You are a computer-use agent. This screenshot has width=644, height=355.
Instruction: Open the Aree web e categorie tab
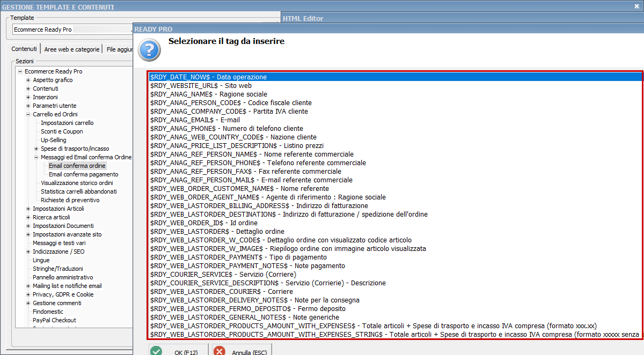pos(72,49)
